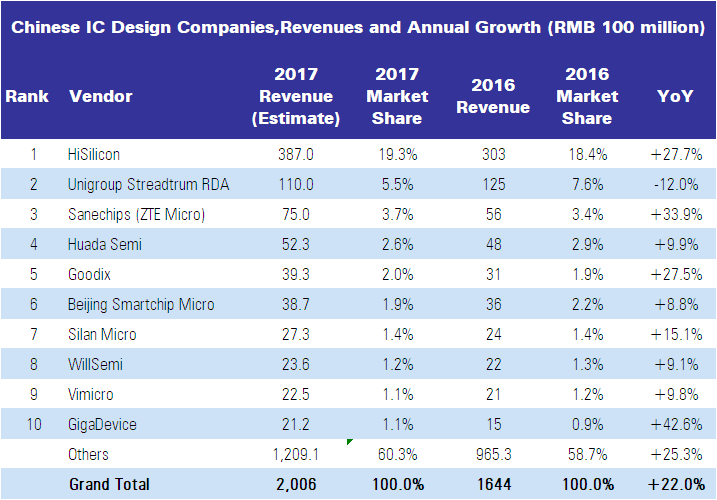
Task: Click the grand total '1644' cell
Action: [x=494, y=484]
